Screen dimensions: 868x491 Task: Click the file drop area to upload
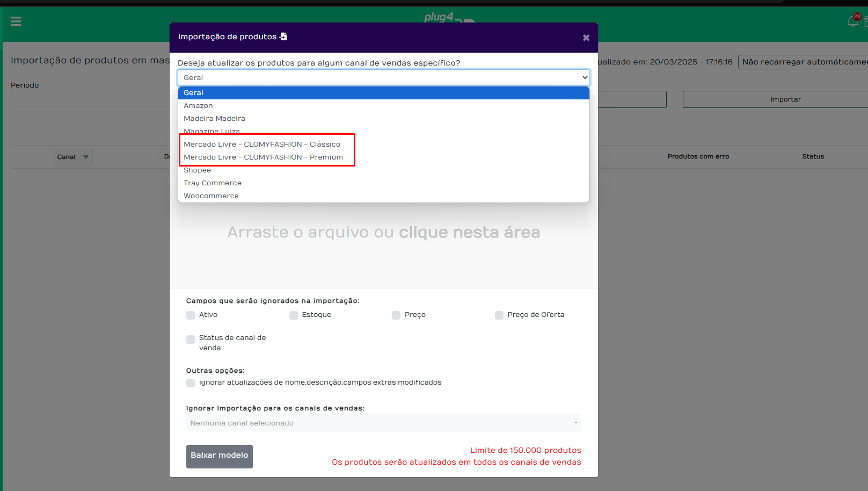[384, 233]
